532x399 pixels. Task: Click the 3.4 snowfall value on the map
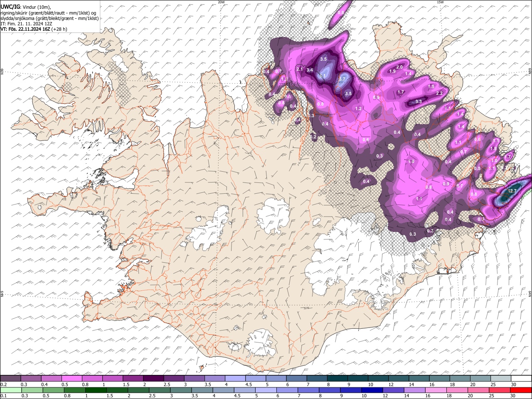click(310, 70)
